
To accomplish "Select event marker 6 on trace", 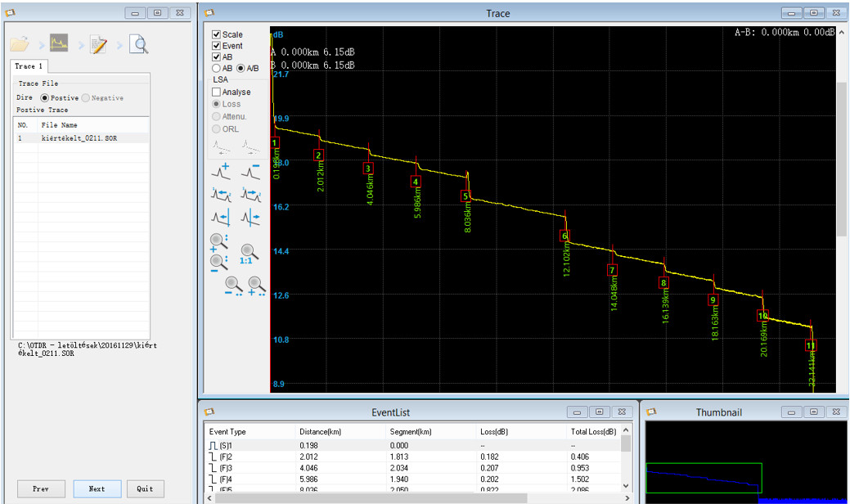I will pyautogui.click(x=564, y=236).
